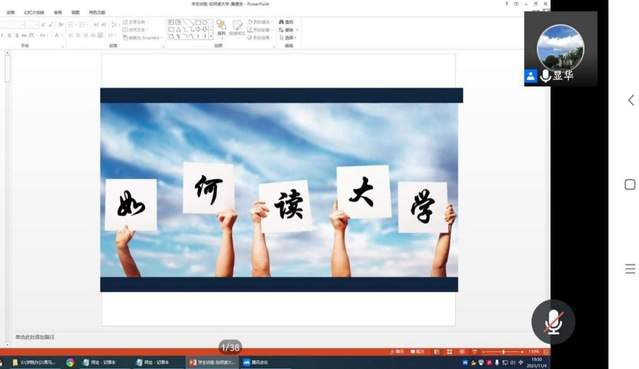Unmute the large crossed-out microphone button
Screen dimensions: 639x369
553,322
